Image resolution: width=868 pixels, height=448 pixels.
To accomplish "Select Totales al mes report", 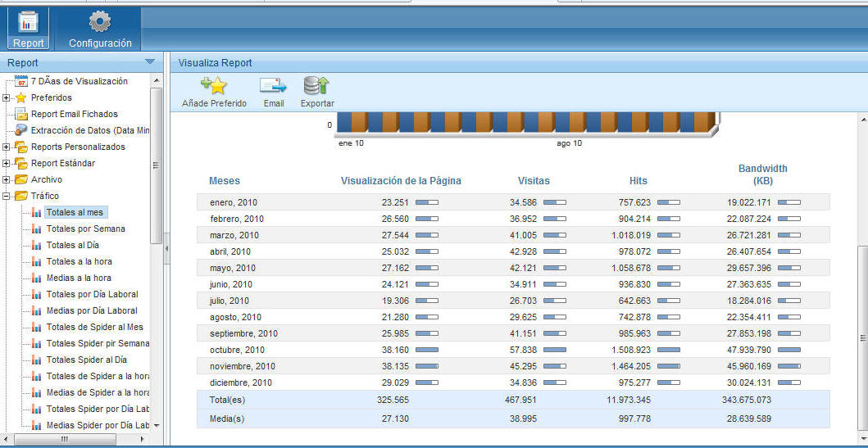I will tap(75, 212).
